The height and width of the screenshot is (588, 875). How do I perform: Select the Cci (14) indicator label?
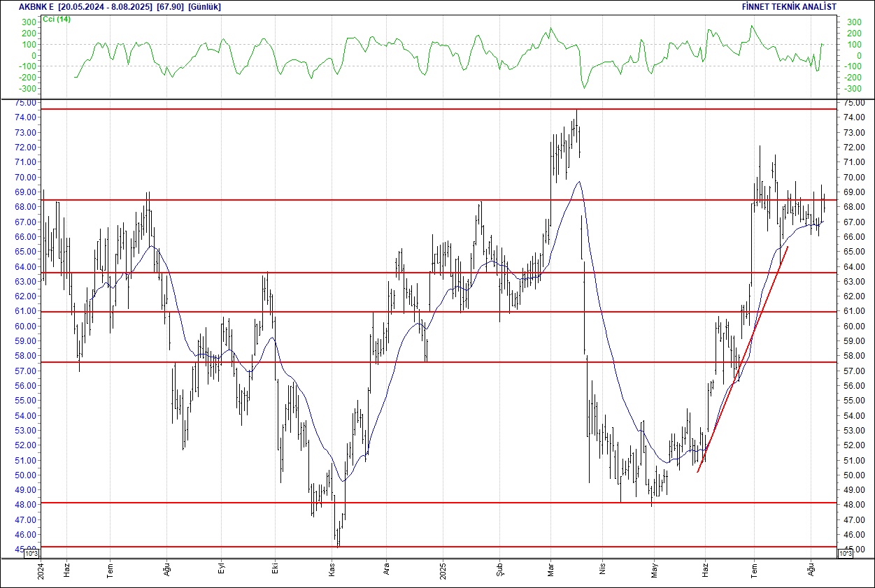57,19
